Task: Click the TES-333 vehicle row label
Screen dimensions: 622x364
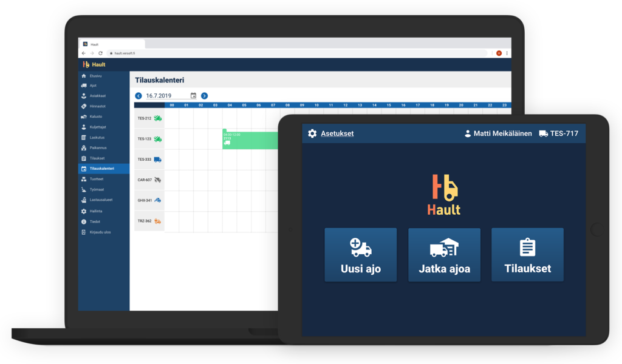Action: pos(145,159)
